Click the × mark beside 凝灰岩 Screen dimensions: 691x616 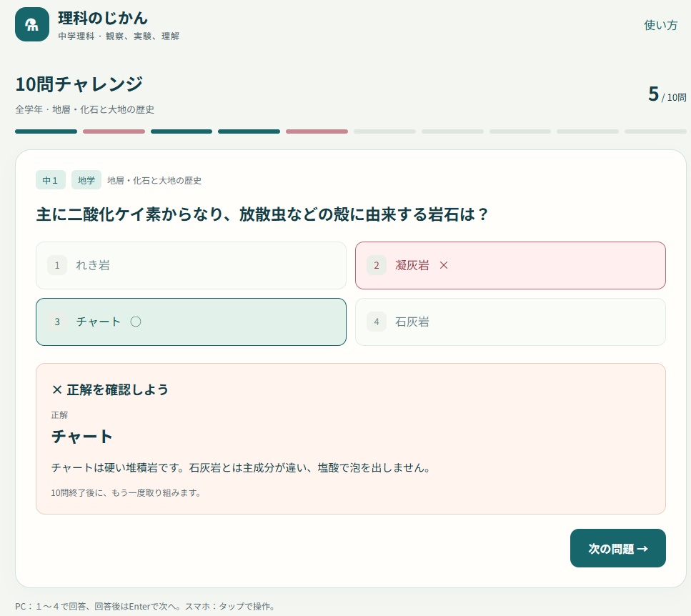(x=444, y=265)
